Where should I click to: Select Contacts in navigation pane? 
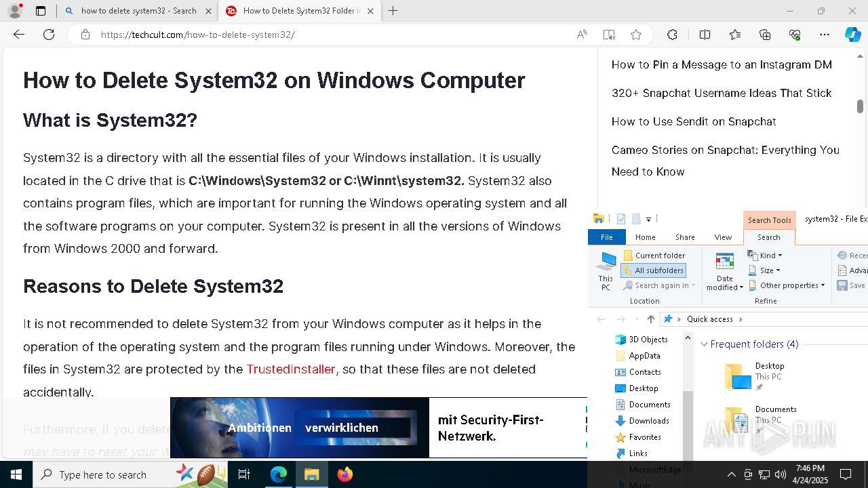[638, 372]
